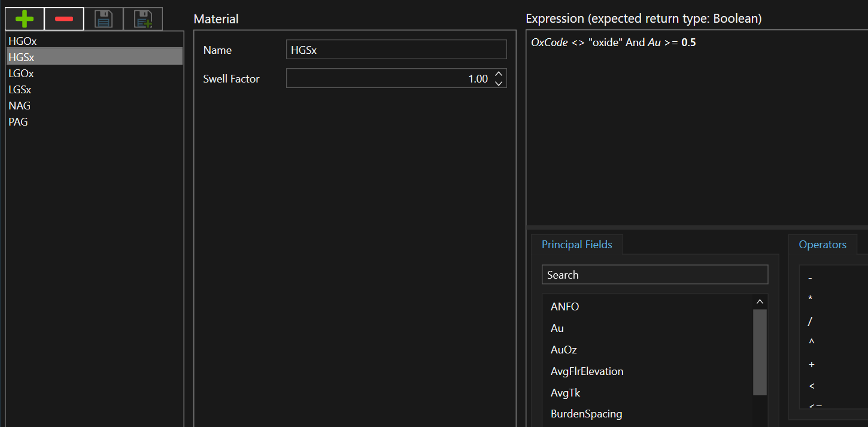Pick the AvgFlrElevation field
Screen dimensions: 868x427
[x=587, y=371]
